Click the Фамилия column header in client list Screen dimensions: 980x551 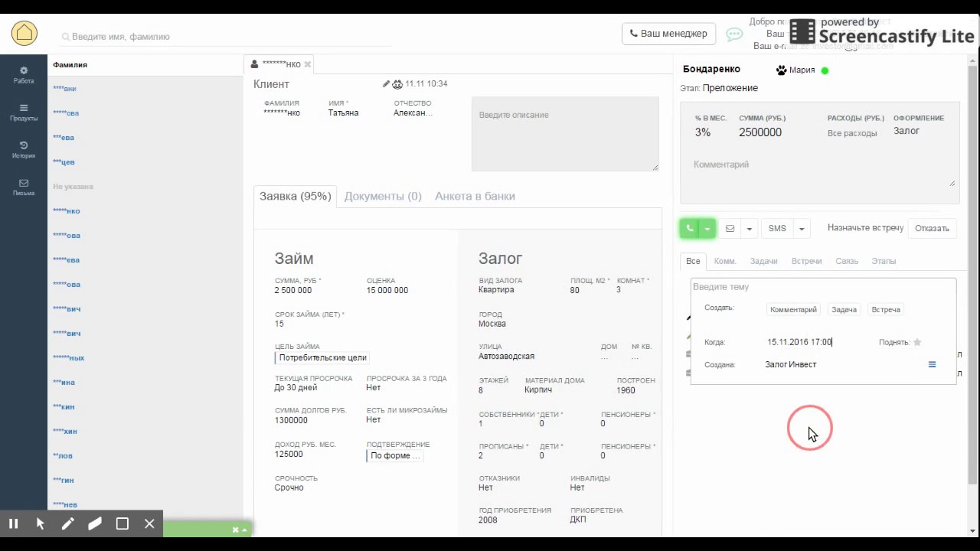click(70, 65)
